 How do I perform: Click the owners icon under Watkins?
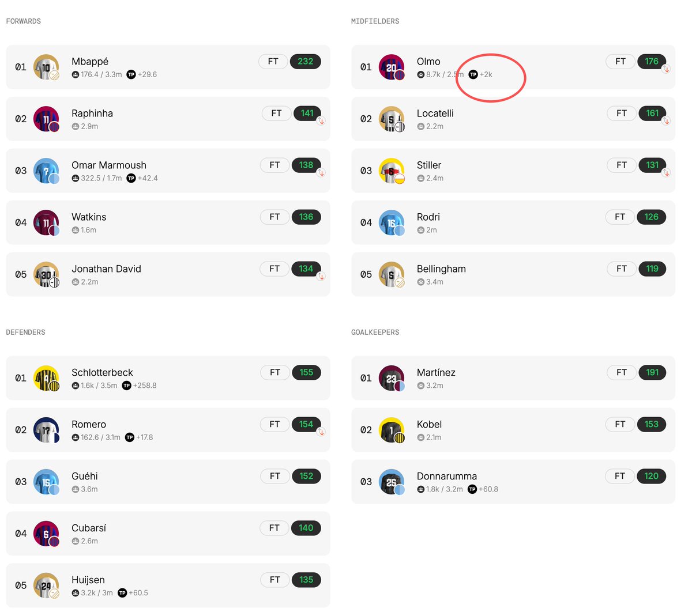pos(76,230)
